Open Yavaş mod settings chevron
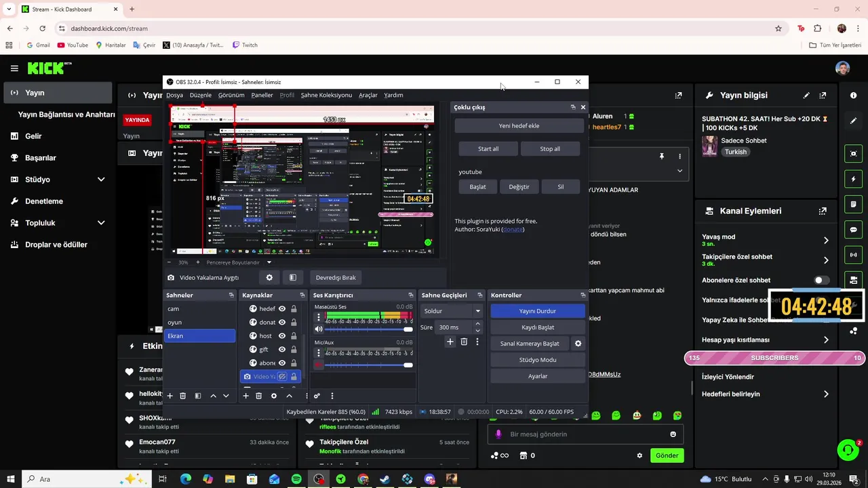 click(x=826, y=241)
